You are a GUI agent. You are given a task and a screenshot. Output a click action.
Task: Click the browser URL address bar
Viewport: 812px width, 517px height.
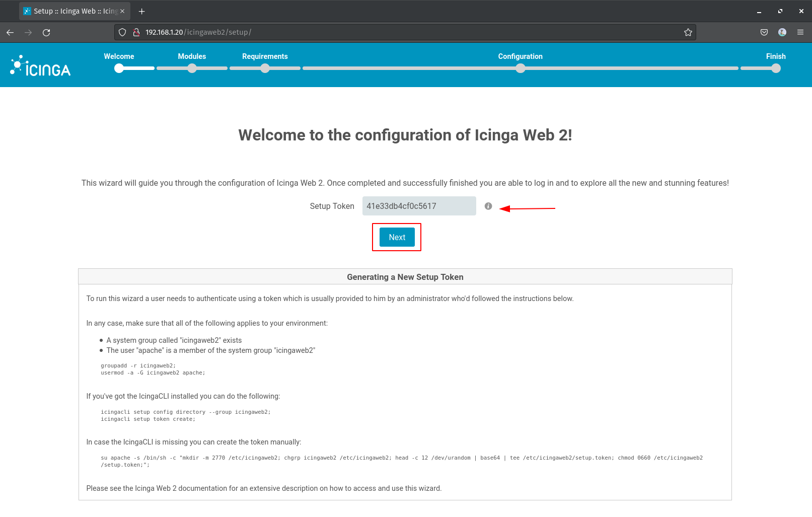403,33
